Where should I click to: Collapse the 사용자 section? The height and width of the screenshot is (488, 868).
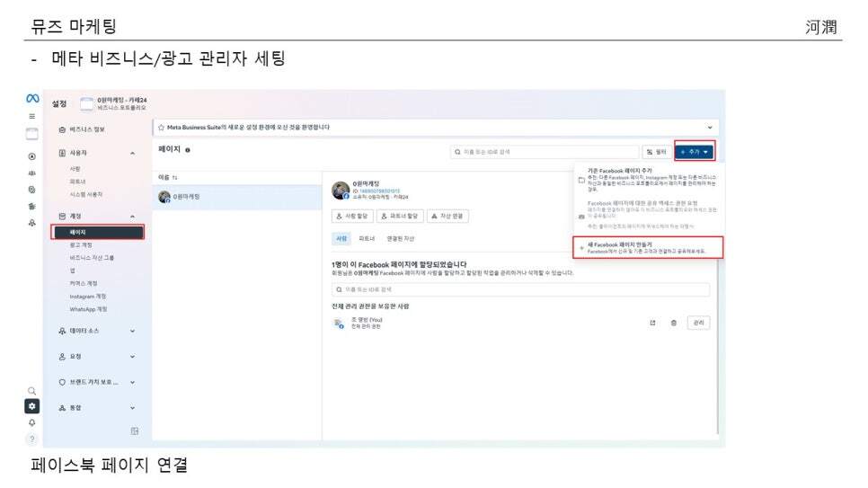(x=132, y=153)
